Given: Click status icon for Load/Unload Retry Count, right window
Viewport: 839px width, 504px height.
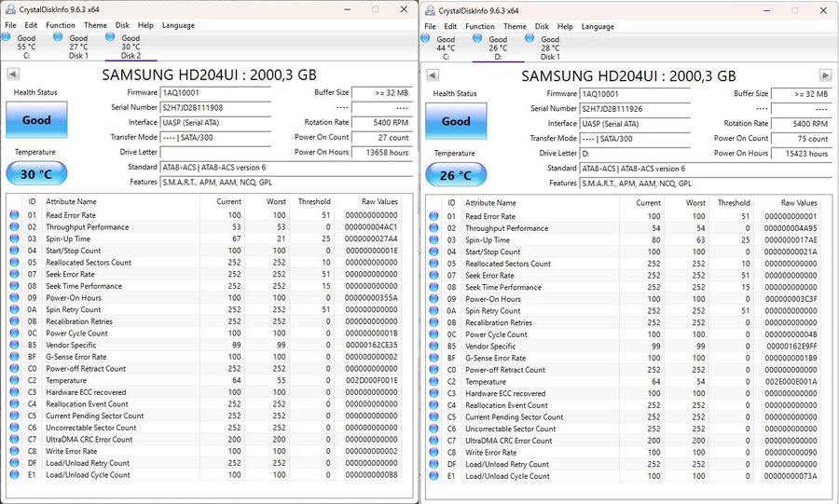Looking at the screenshot, I should 433,464.
